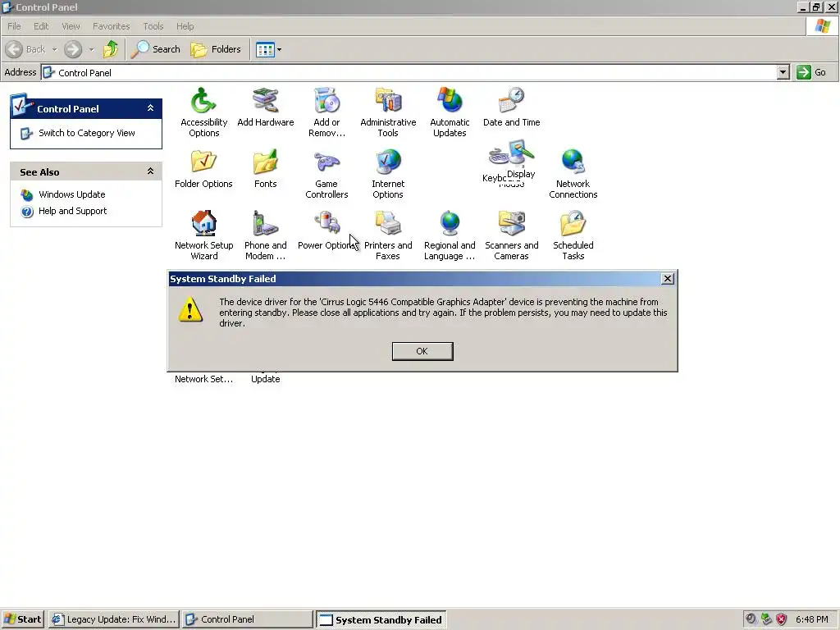Viewport: 840px width, 630px height.
Task: Open Add Hardware applet
Action: [265, 107]
